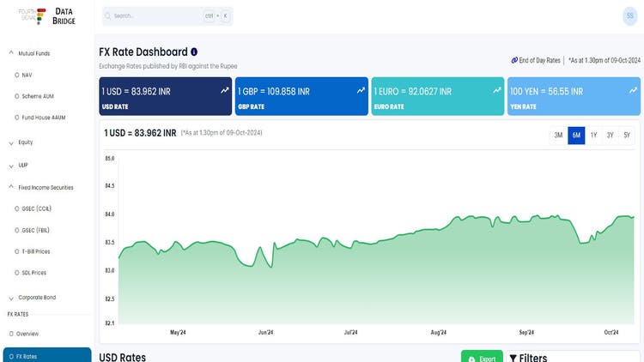Click the Ctrl+K shortcut hint
The width and height of the screenshot is (644, 362).
pyautogui.click(x=217, y=16)
